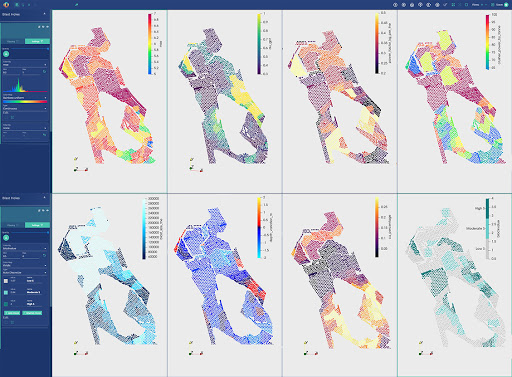
Task: Click the green circle button under Opacity in upper panel
Action: point(6,54)
